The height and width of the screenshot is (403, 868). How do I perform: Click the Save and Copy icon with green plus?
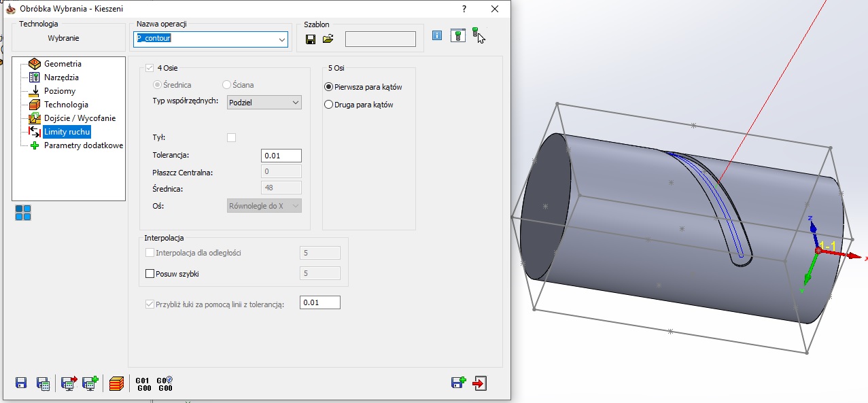[x=458, y=383]
